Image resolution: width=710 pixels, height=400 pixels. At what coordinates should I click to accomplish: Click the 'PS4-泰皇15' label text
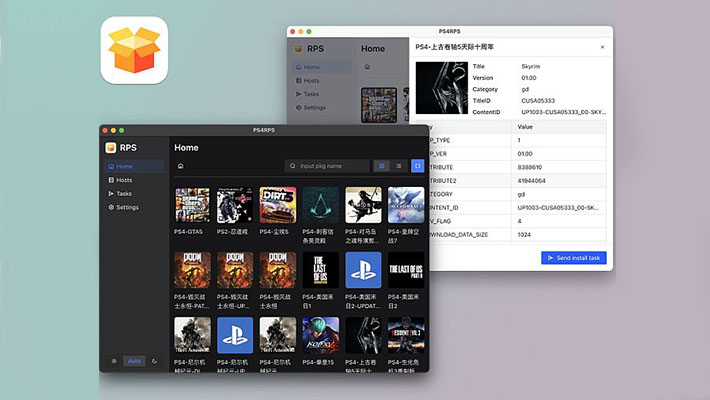(318, 362)
